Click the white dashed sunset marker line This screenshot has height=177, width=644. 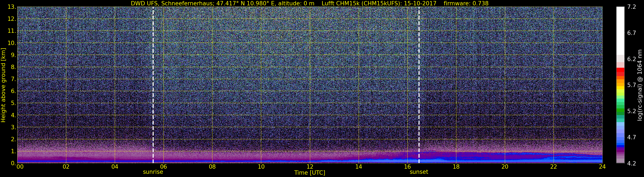(x=419, y=85)
